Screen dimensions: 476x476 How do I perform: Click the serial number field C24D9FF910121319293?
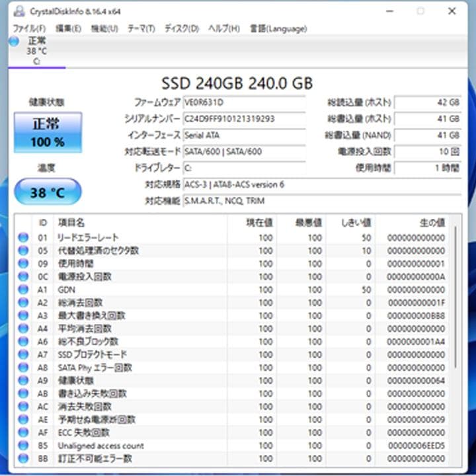244,119
